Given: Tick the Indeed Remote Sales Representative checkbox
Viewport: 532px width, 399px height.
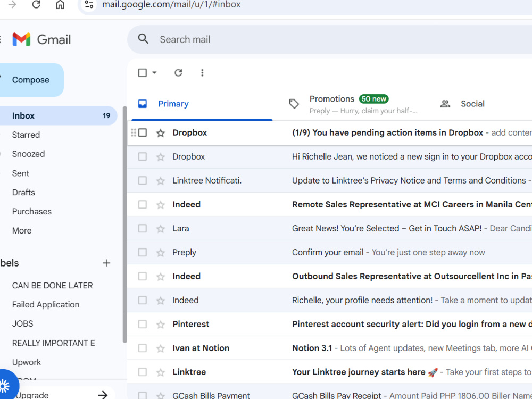Looking at the screenshot, I should point(143,204).
